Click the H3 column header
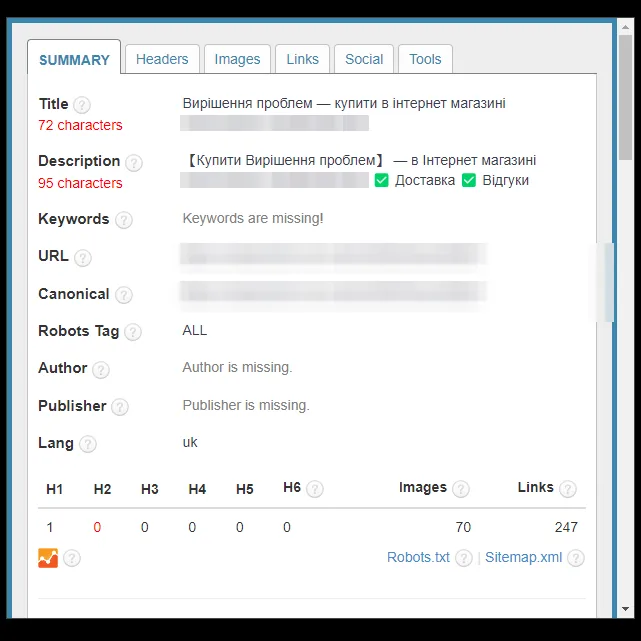Image resolution: width=641 pixels, height=641 pixels. point(150,489)
